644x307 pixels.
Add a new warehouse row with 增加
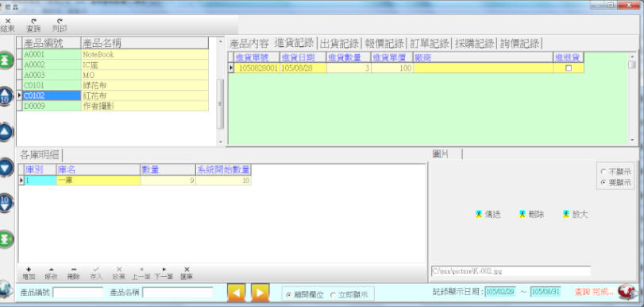click(29, 274)
